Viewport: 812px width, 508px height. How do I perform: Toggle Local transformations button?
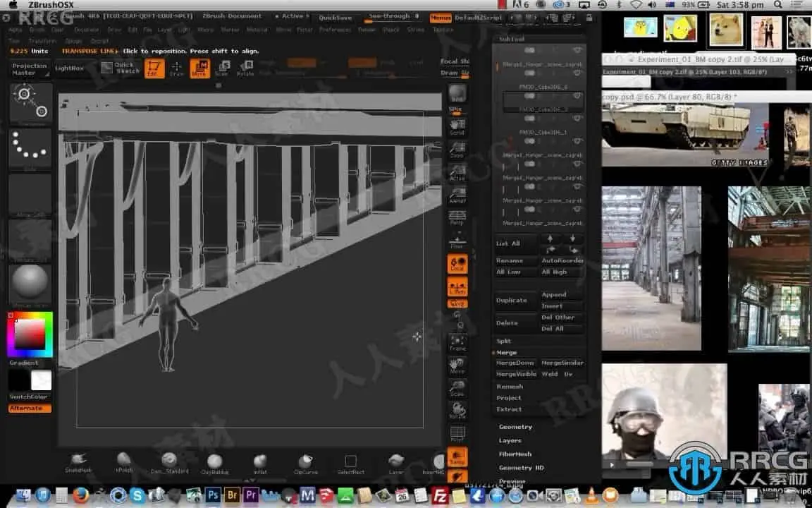[x=457, y=263]
